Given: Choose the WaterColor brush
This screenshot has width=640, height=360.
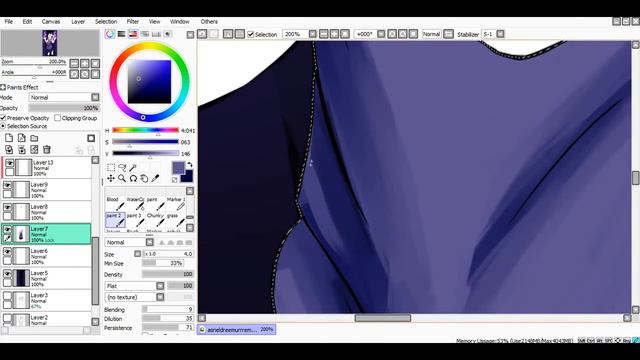Looking at the screenshot, I should coord(136,204).
